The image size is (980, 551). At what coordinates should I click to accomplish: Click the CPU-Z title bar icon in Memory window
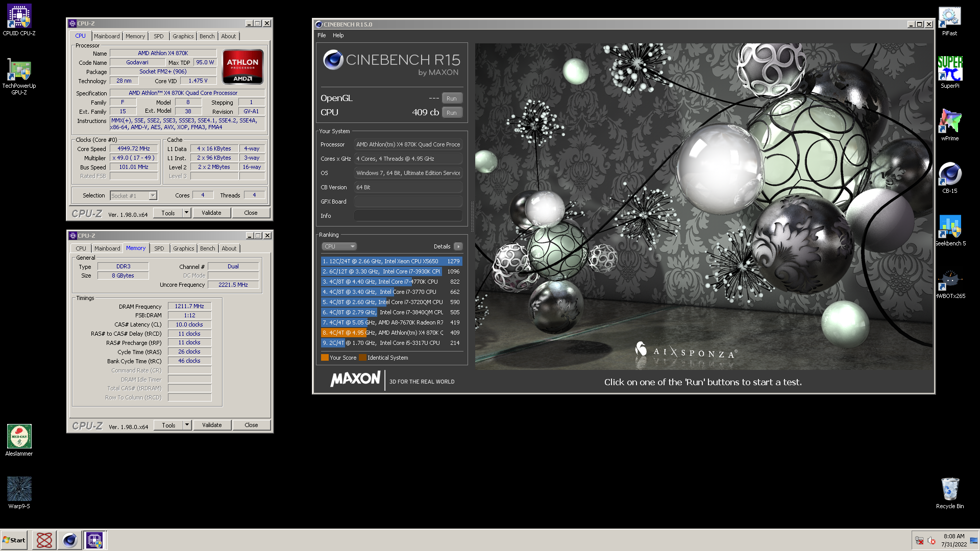click(73, 236)
